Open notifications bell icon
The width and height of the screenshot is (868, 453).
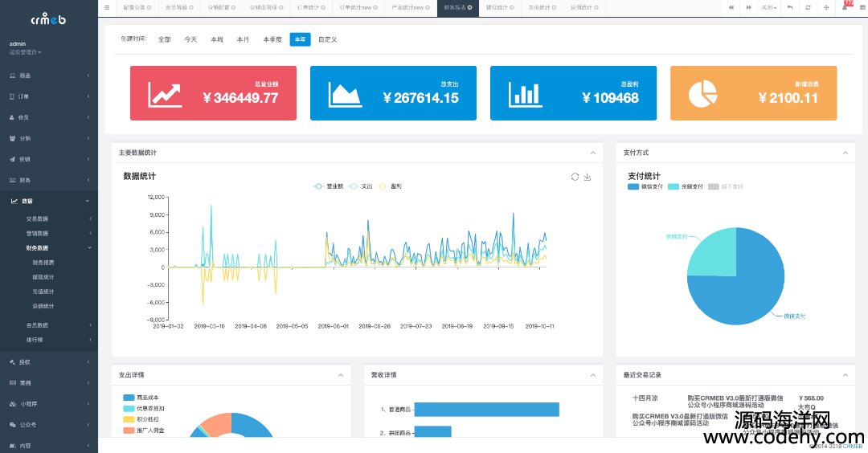[x=845, y=7]
